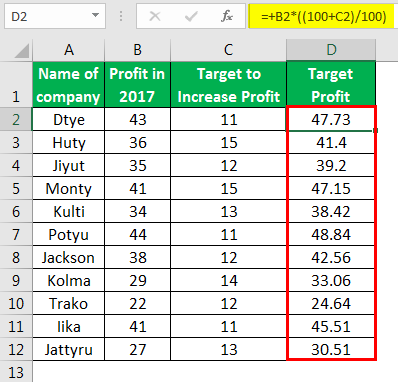This screenshot has height=382, width=398.
Task: Open Insert Function fx dialog
Action: 227,16
